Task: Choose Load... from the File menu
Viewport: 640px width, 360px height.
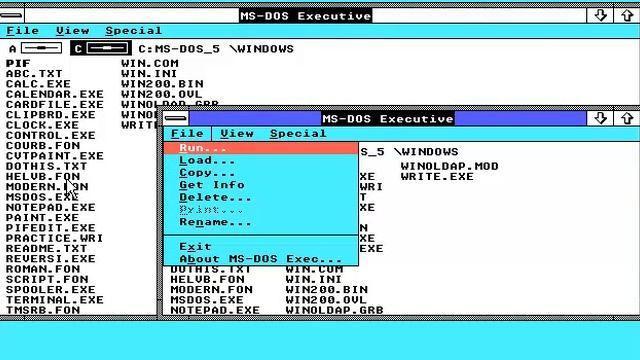Action: coord(261,160)
